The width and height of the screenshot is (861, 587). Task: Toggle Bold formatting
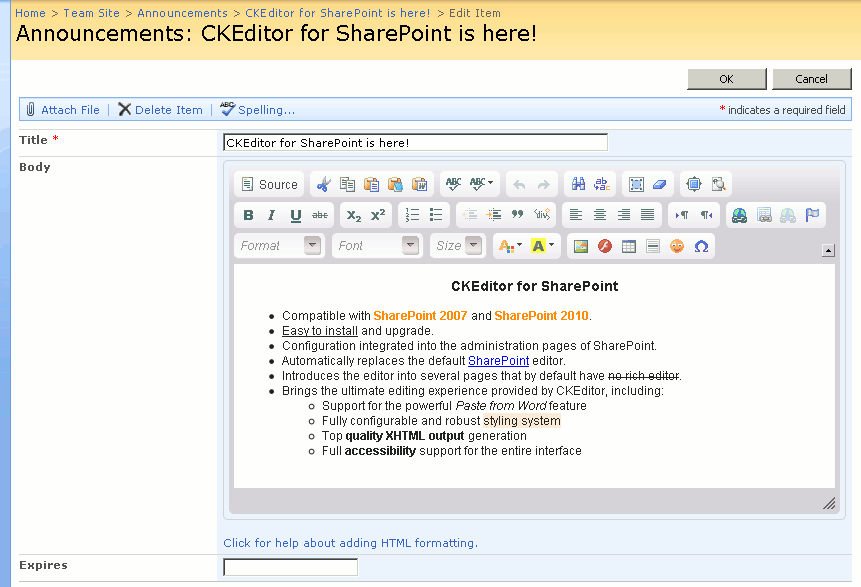(248, 215)
